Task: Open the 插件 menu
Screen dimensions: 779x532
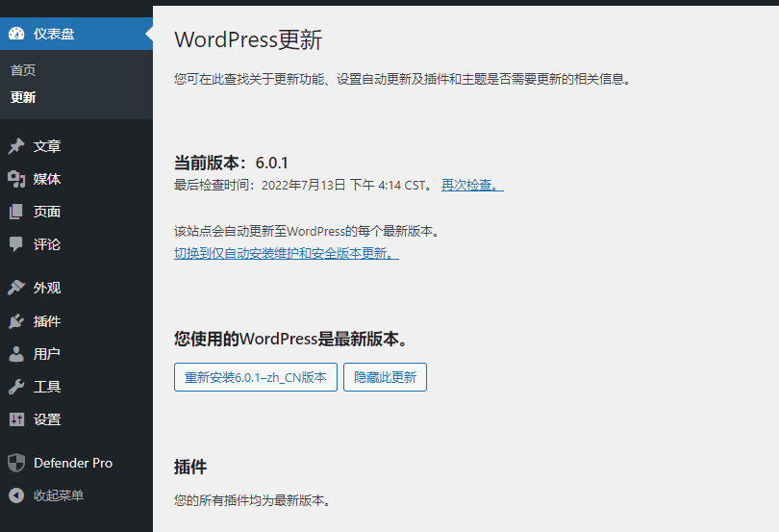Action: click(x=77, y=321)
